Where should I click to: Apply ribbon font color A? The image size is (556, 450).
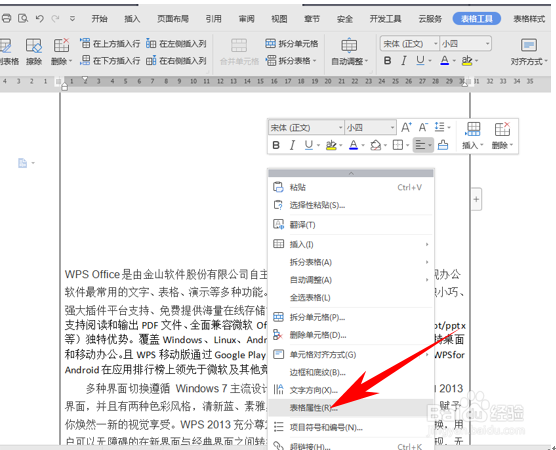(444, 61)
